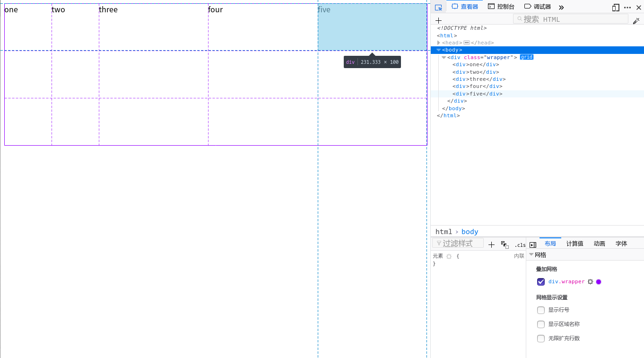
Task: Show more DevTools tabs via chevrons
Action: coord(561,7)
